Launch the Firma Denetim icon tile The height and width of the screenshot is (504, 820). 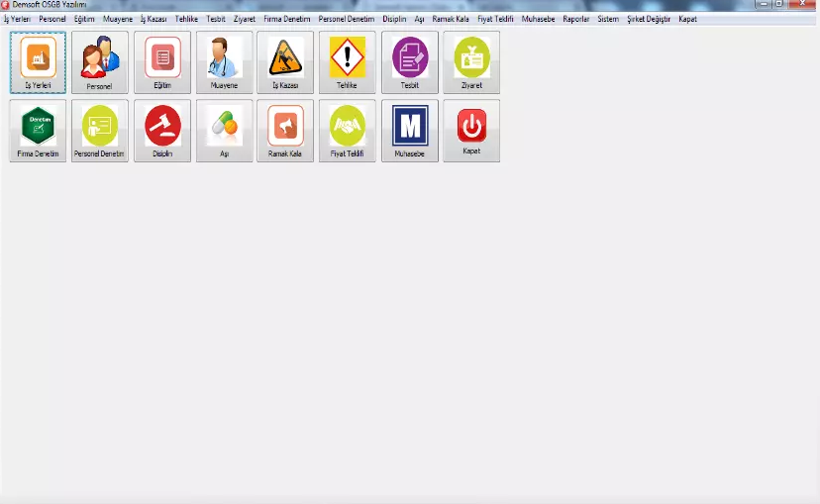pyautogui.click(x=38, y=130)
